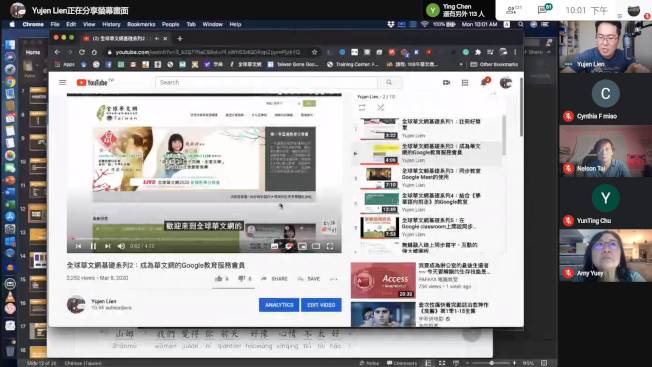Click the SHARE button under the video
Screen dimensions: 652x367
(274, 279)
